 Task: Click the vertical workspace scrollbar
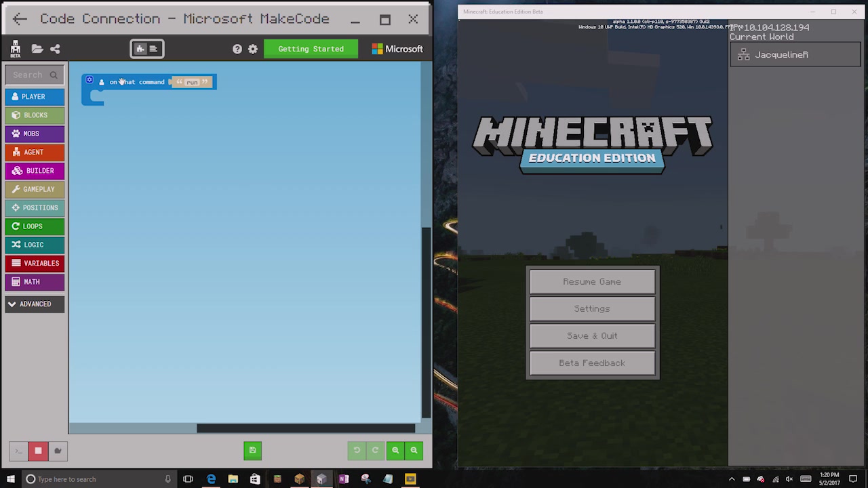pos(427,323)
